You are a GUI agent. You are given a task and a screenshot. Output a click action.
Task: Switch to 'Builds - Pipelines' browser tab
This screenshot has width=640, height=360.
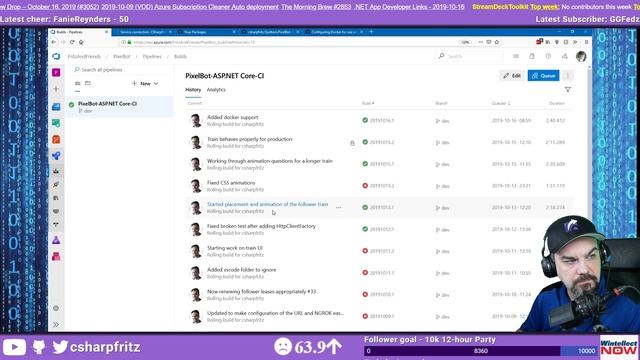pyautogui.click(x=80, y=32)
